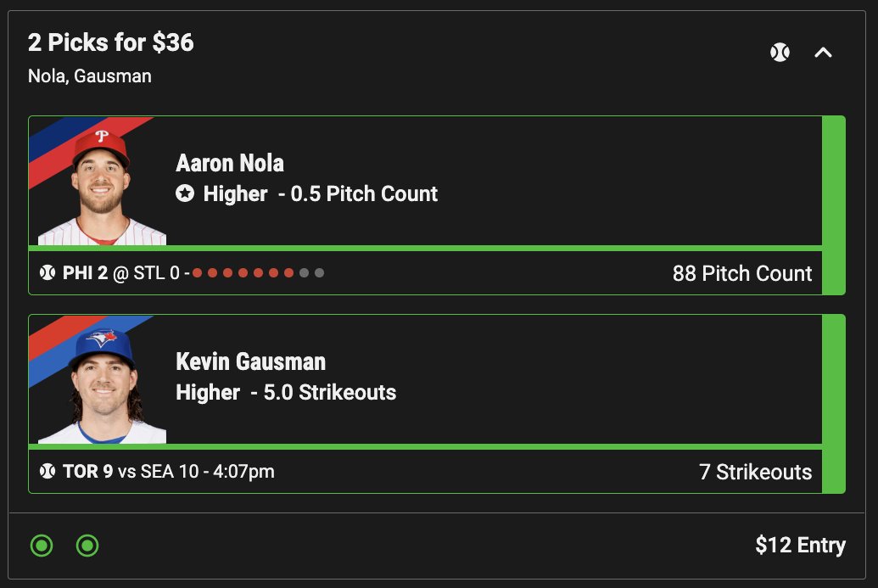Click the baseball icon in entry header
This screenshot has width=878, height=588.
(x=780, y=53)
